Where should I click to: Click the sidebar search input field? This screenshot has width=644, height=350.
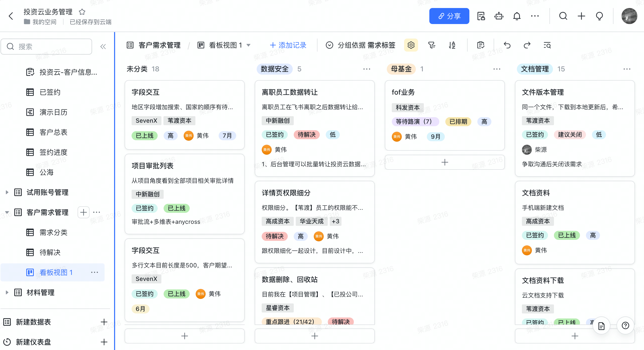click(x=46, y=46)
